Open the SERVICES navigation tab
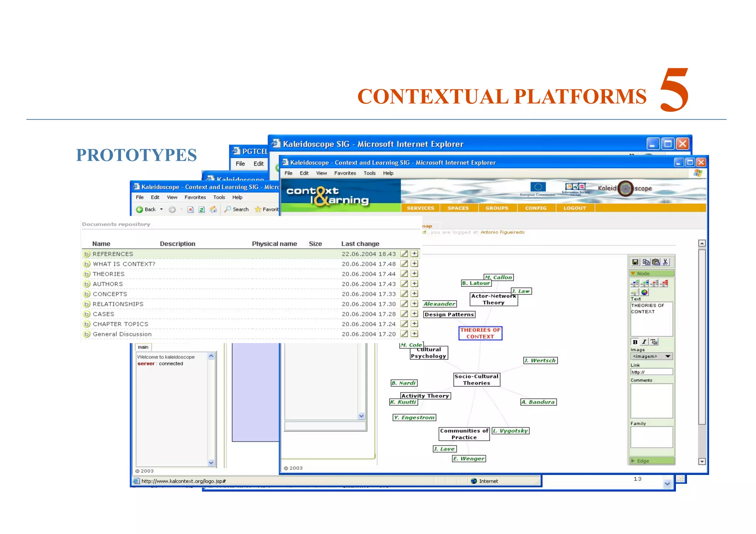 pyautogui.click(x=420, y=208)
